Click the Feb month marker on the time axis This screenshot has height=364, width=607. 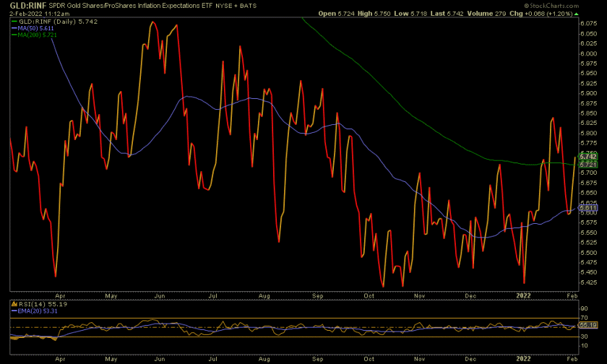571,296
